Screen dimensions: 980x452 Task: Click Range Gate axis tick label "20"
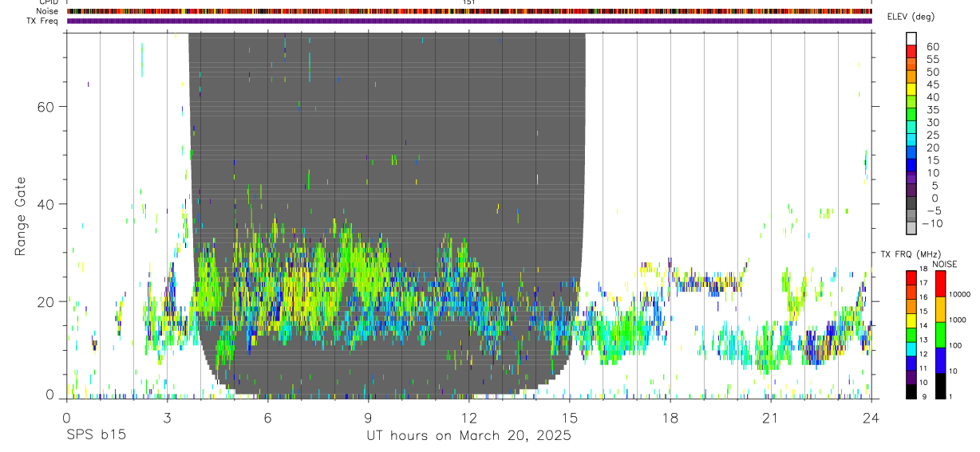point(46,302)
